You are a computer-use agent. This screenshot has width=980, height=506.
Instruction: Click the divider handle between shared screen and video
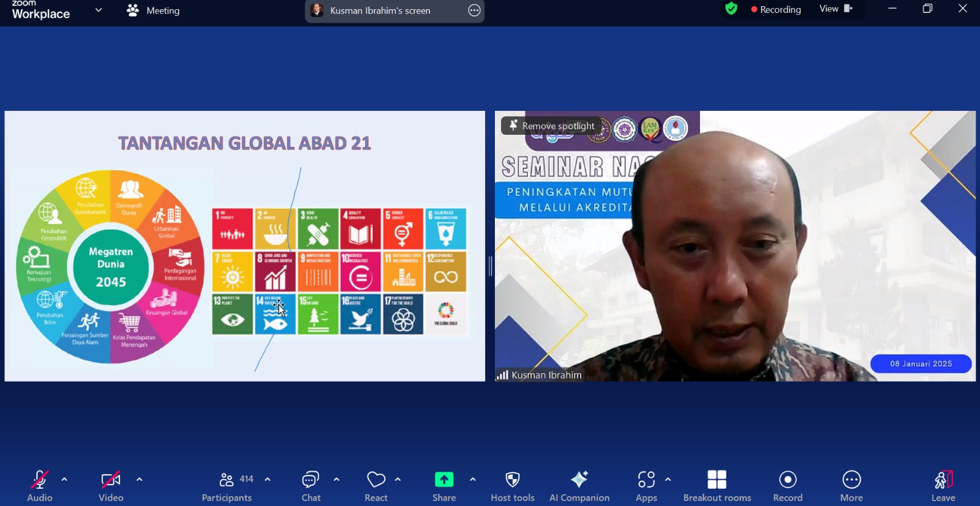point(490,266)
